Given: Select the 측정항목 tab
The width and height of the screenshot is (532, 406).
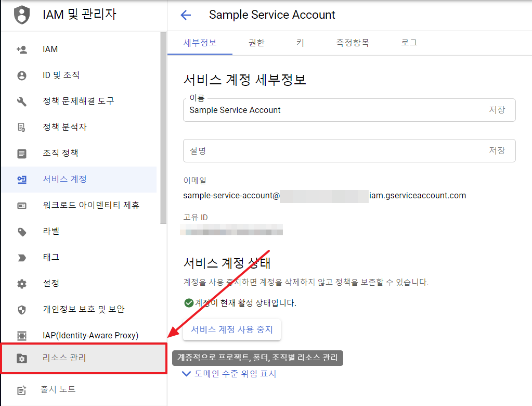Looking at the screenshot, I should [353, 43].
